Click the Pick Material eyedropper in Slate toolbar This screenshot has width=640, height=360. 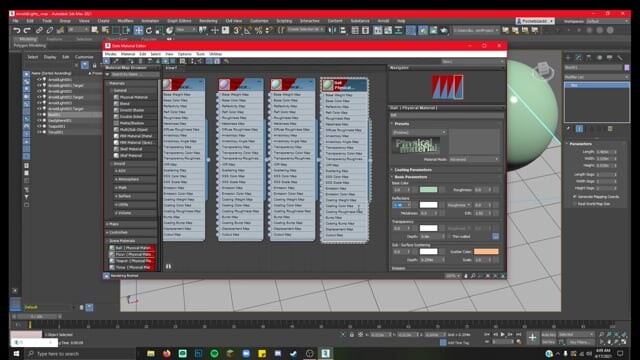[116, 61]
